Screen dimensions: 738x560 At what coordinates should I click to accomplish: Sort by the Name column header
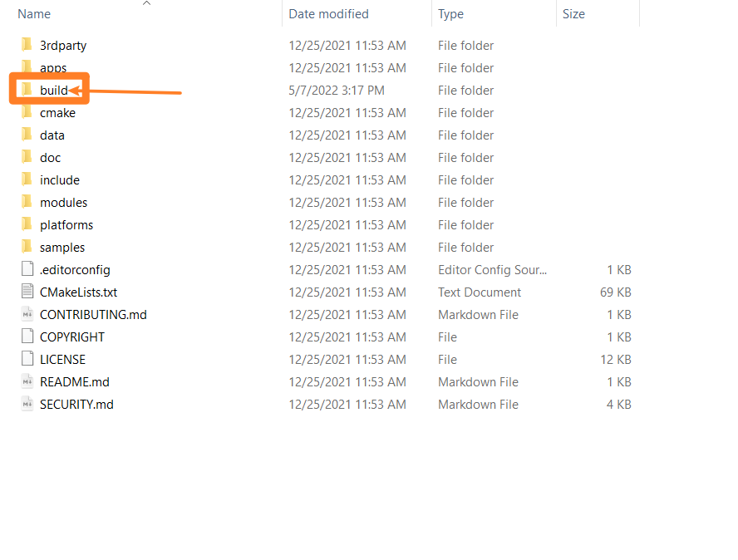pos(34,14)
